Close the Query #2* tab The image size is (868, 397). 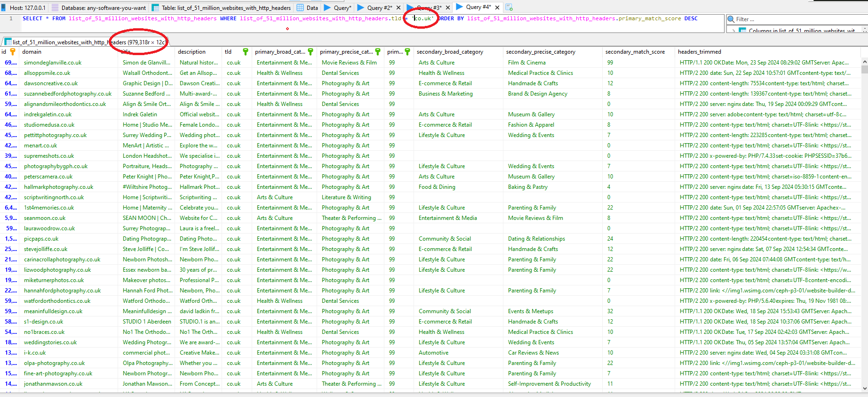click(398, 8)
